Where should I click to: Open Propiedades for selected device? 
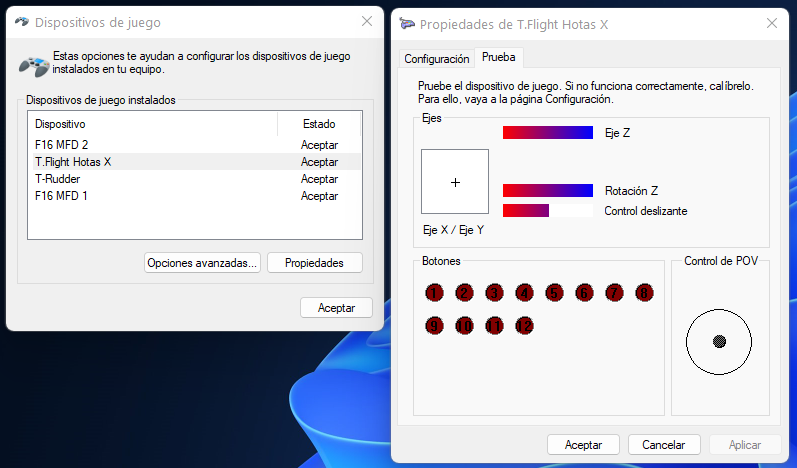pos(315,263)
